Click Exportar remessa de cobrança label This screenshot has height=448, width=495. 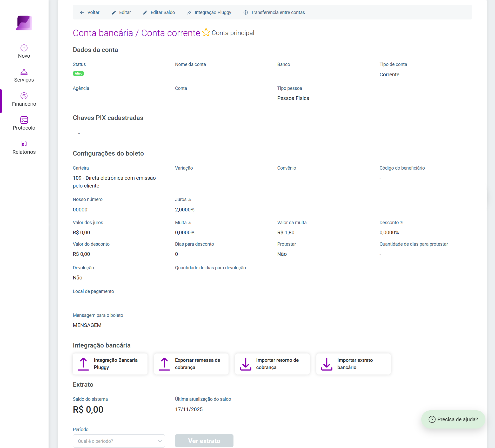[197, 364]
